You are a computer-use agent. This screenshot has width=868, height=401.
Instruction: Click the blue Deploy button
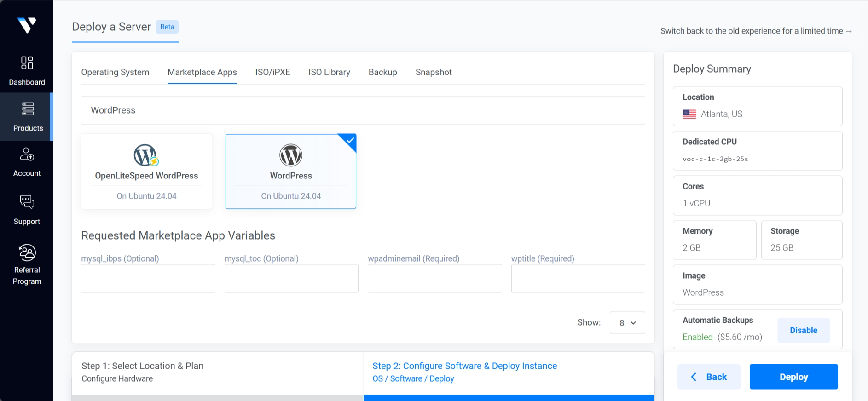click(793, 377)
